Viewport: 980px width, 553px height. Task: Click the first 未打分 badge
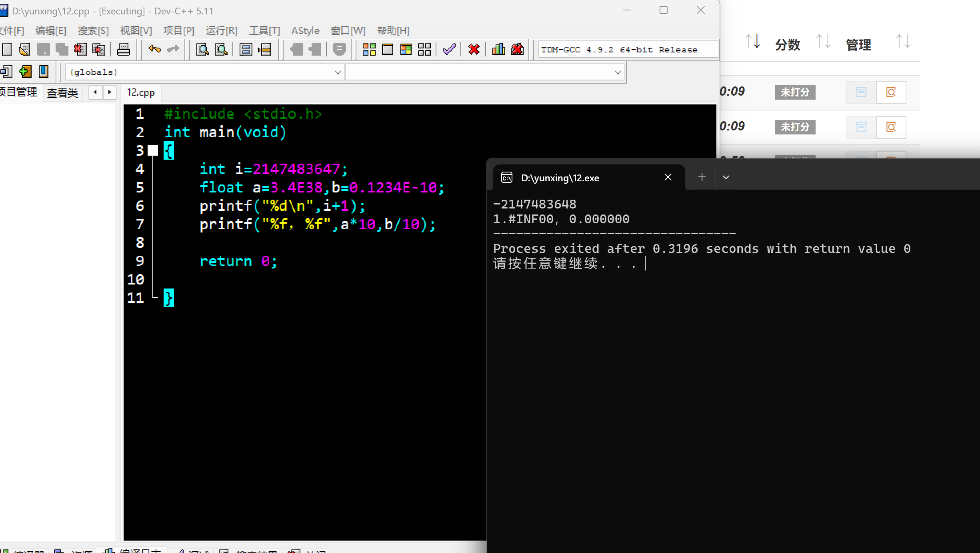coord(795,92)
